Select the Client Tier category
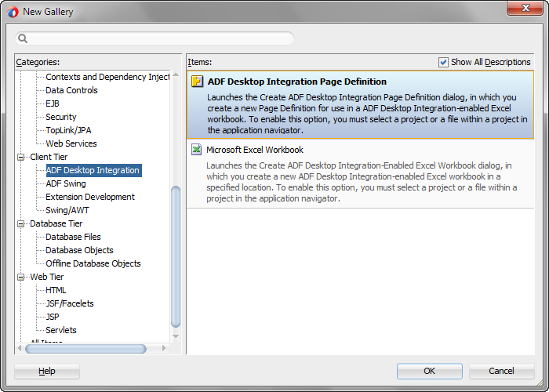Screen dimensions: 549x392 [x=49, y=157]
